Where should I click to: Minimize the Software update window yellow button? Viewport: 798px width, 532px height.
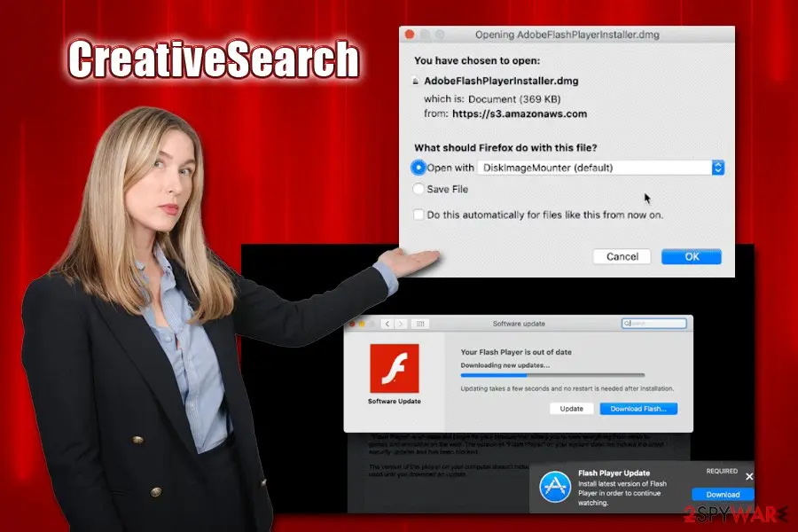[362, 324]
